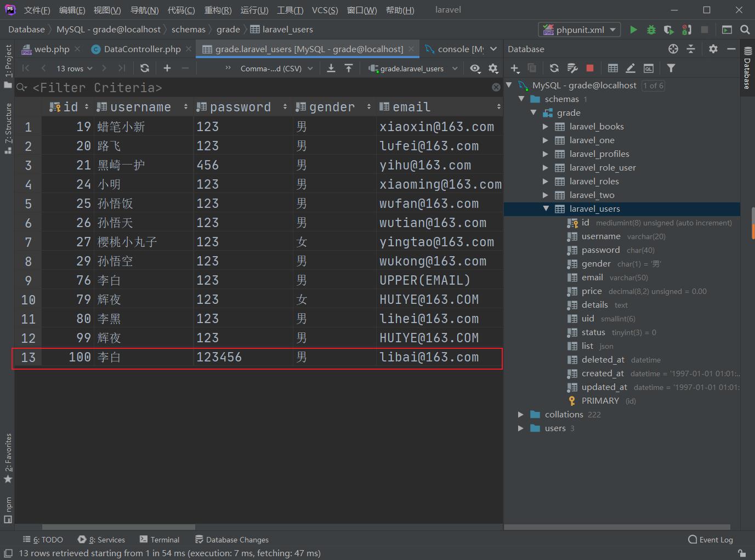
Task: Click the MySQL - grade@localhost breadcrumb
Action: pyautogui.click(x=109, y=30)
